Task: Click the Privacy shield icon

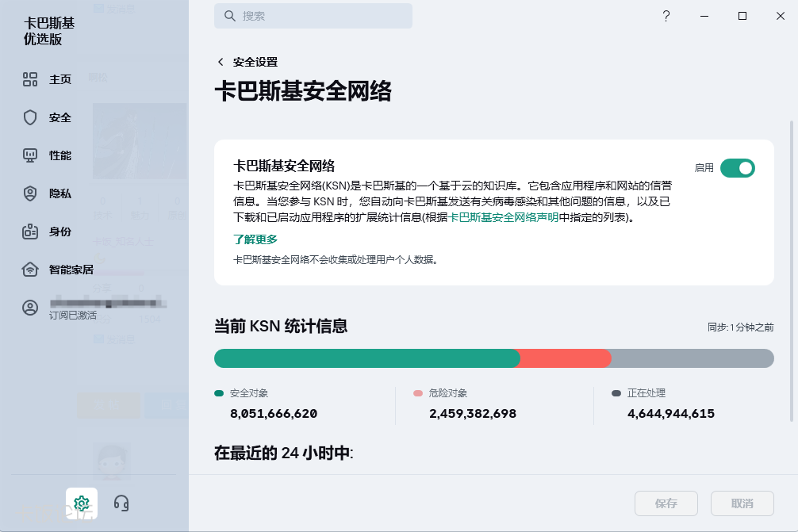Action: (x=30, y=193)
